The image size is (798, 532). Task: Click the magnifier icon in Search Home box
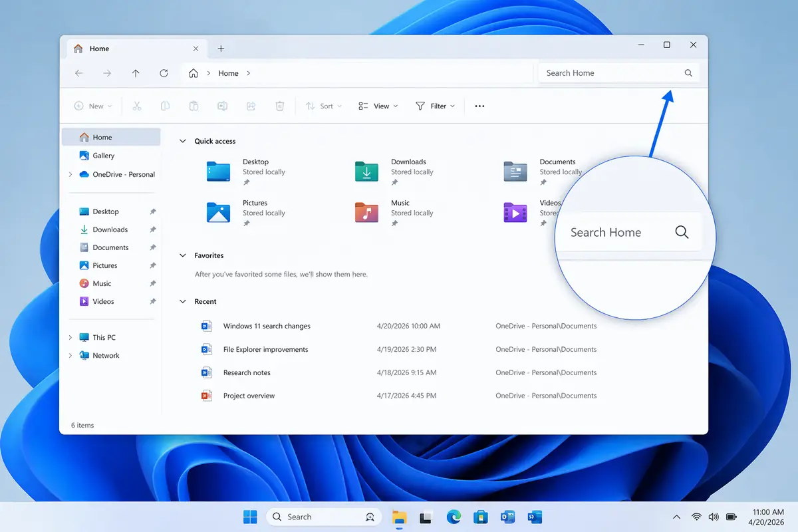coord(688,73)
